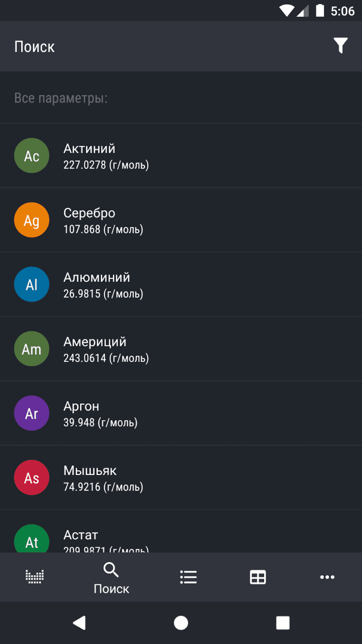Open the list view tab icon
The width and height of the screenshot is (362, 644).
point(188,576)
